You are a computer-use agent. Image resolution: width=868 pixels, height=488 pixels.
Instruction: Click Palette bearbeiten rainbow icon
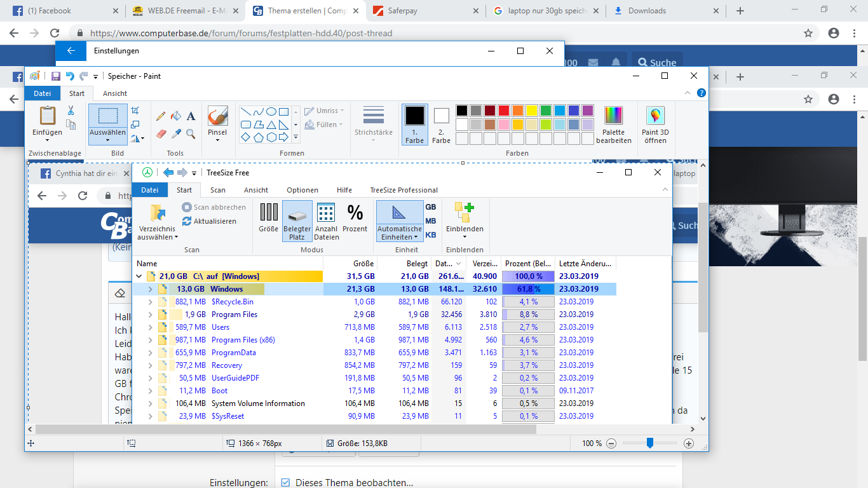pos(614,116)
